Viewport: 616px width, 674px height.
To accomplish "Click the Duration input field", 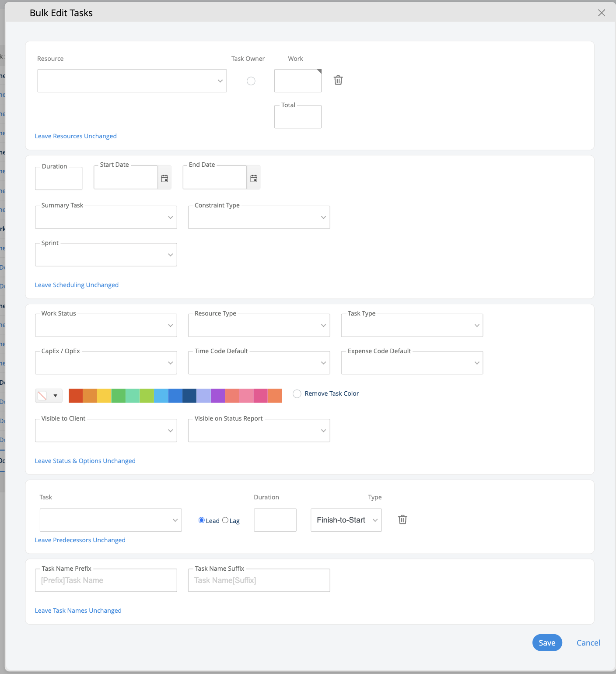I will click(59, 178).
